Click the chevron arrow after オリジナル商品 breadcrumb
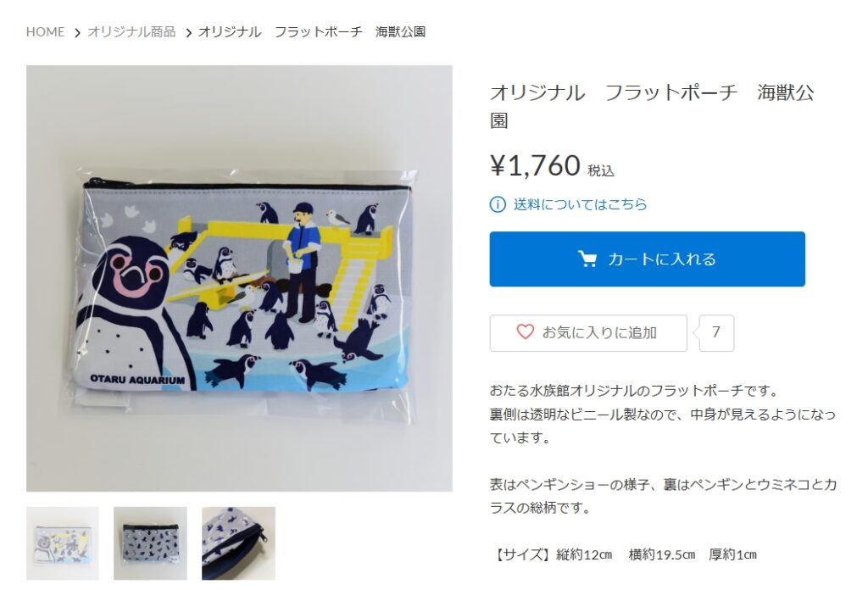The height and width of the screenshot is (590, 868). pos(188,33)
